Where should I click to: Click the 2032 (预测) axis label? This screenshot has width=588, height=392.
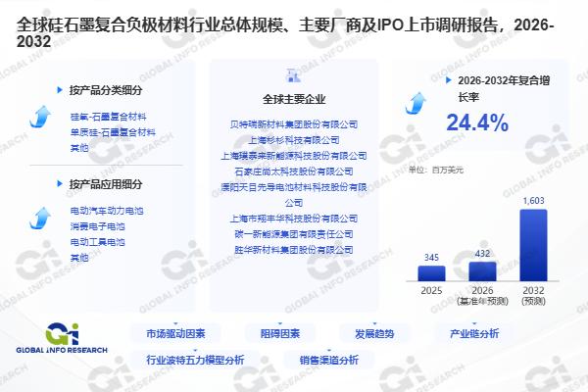(534, 296)
